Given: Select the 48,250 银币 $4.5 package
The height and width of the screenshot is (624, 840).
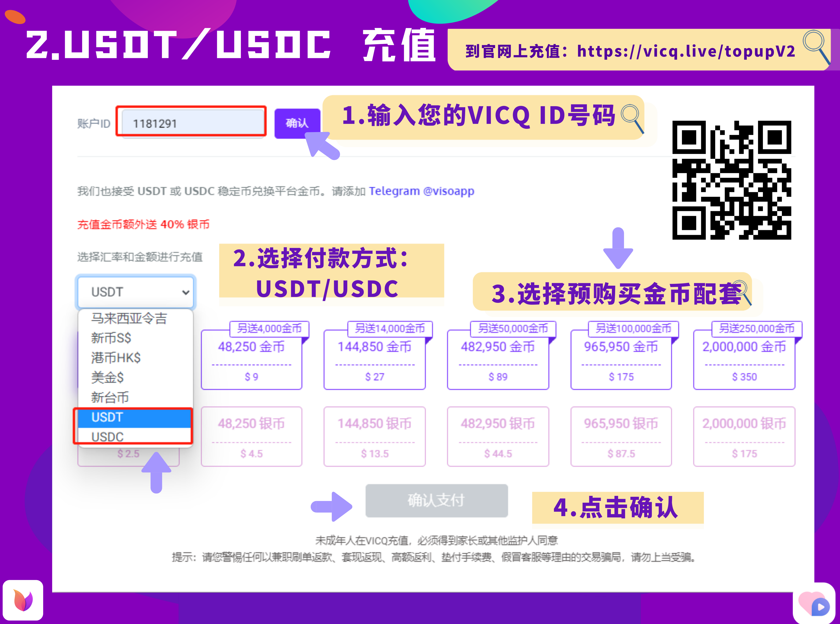Looking at the screenshot, I should click(251, 437).
